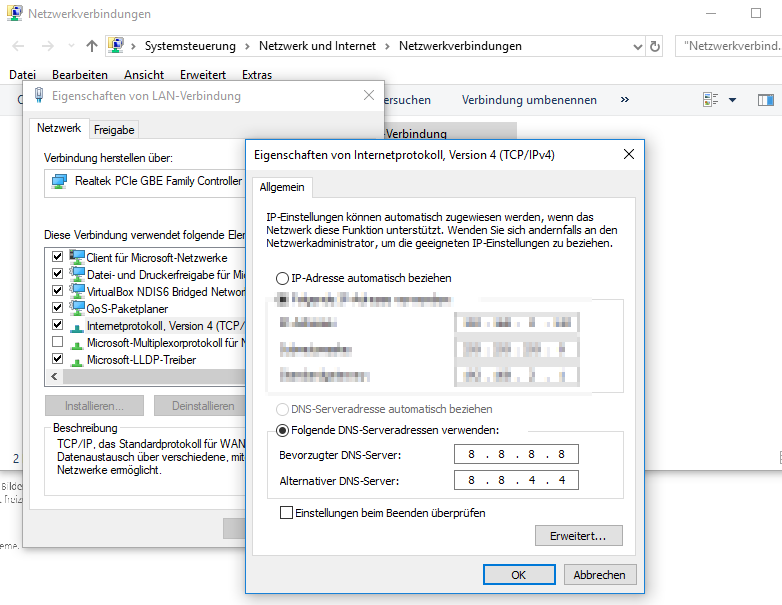
Task: Open view options dropdown arrow
Action: point(732,100)
